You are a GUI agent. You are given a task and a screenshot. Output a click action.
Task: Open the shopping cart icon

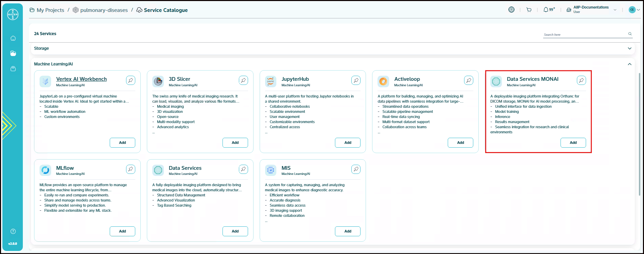(x=529, y=10)
